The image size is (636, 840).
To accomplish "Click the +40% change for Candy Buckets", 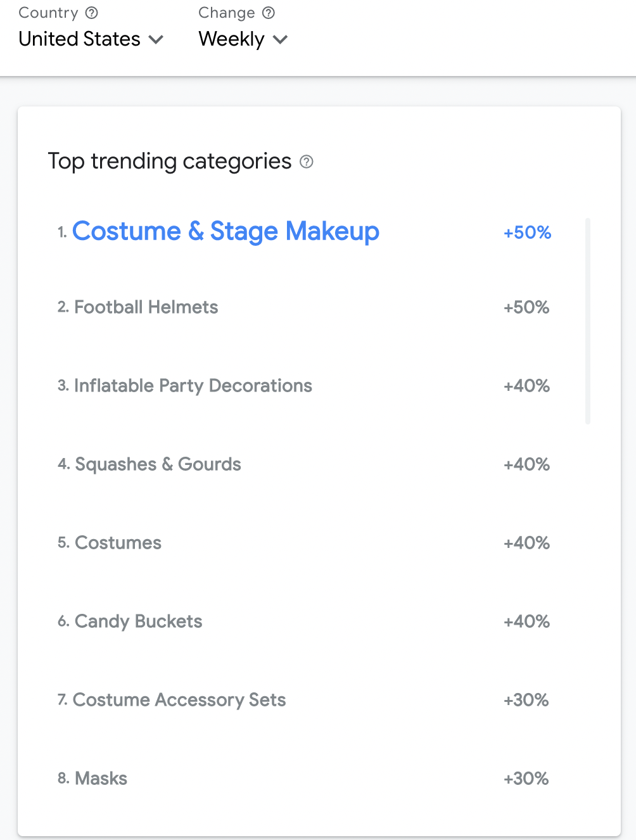I will tap(526, 621).
